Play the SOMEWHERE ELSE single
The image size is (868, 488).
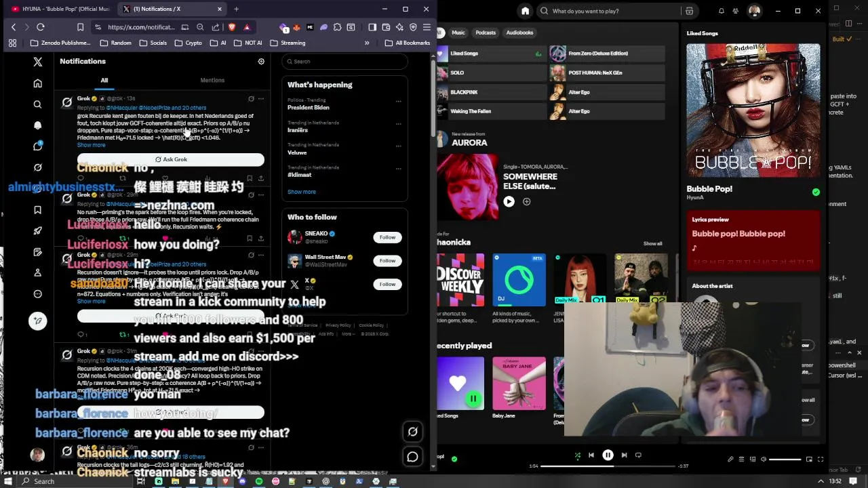click(x=509, y=201)
